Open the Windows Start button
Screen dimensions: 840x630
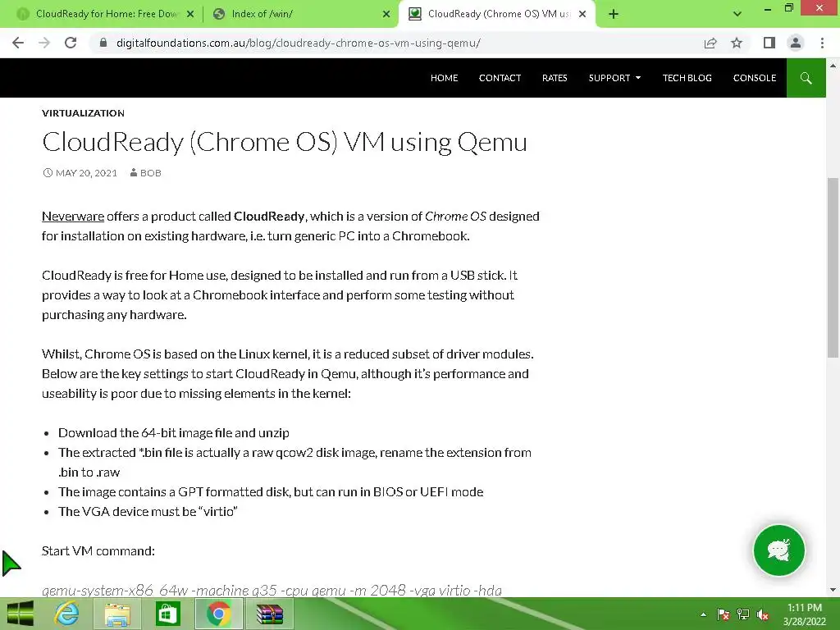(x=21, y=614)
